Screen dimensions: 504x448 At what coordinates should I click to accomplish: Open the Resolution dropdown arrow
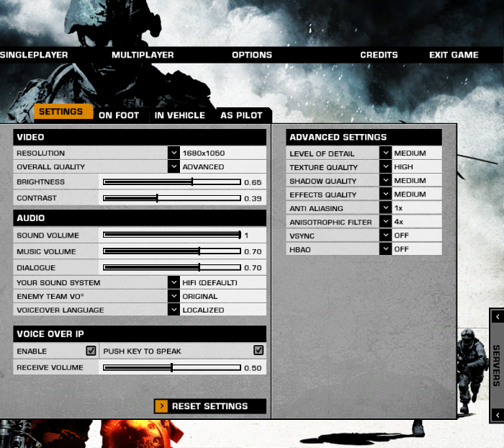pyautogui.click(x=174, y=153)
